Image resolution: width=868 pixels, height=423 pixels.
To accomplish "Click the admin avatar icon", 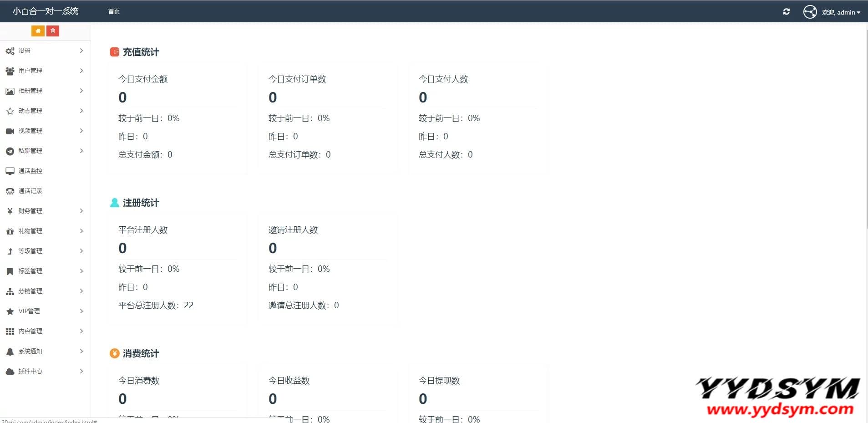I will click(810, 12).
